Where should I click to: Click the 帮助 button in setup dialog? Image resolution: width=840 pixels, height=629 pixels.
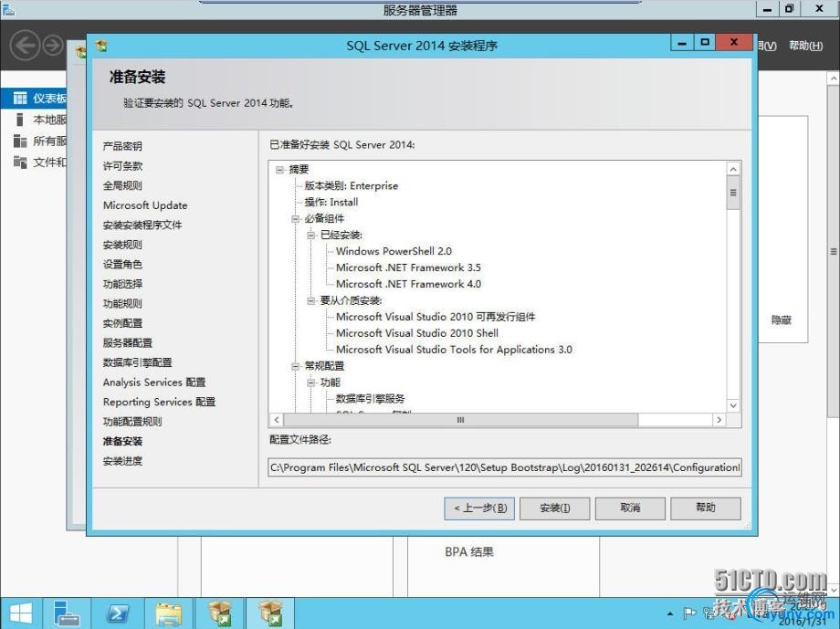tap(706, 508)
